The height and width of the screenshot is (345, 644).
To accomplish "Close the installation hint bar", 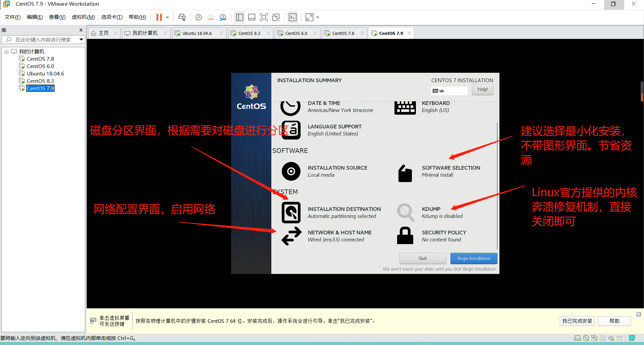I will click(639, 314).
